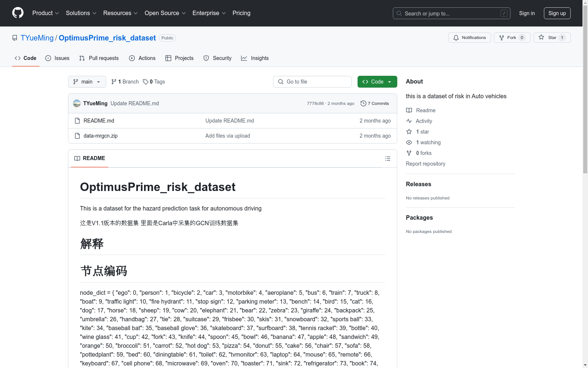The image size is (588, 368).
Task: Click the Notifications bell button
Action: point(469,38)
